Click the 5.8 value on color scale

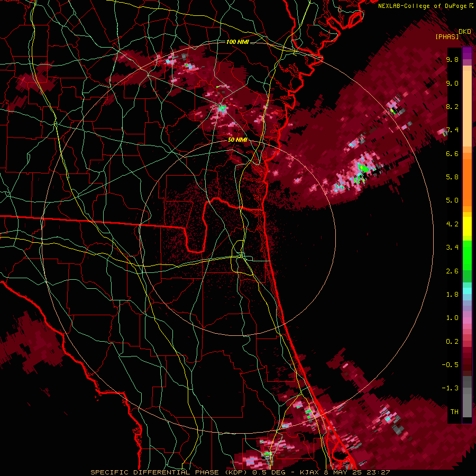tap(452, 177)
